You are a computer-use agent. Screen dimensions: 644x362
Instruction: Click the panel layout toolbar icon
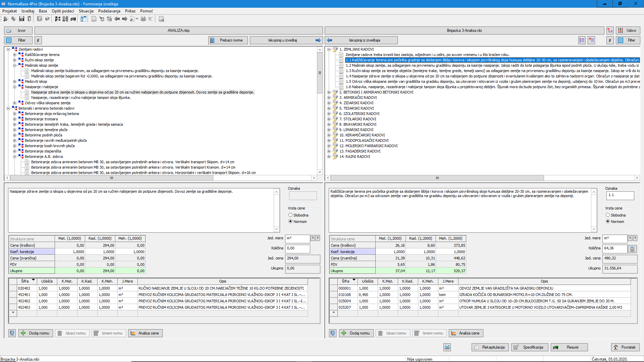(84, 19)
